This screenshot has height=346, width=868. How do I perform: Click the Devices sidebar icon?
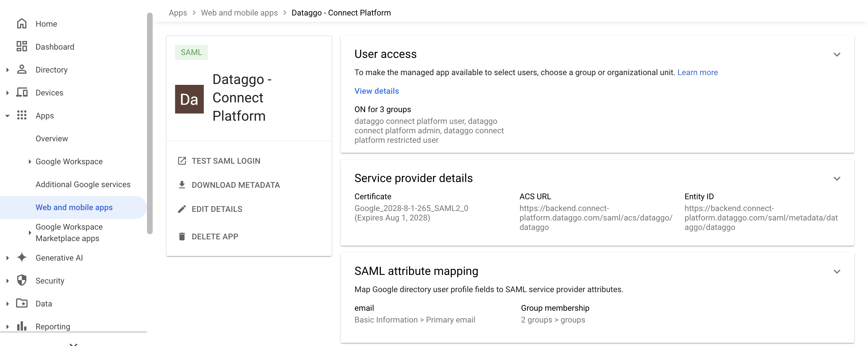(x=22, y=93)
